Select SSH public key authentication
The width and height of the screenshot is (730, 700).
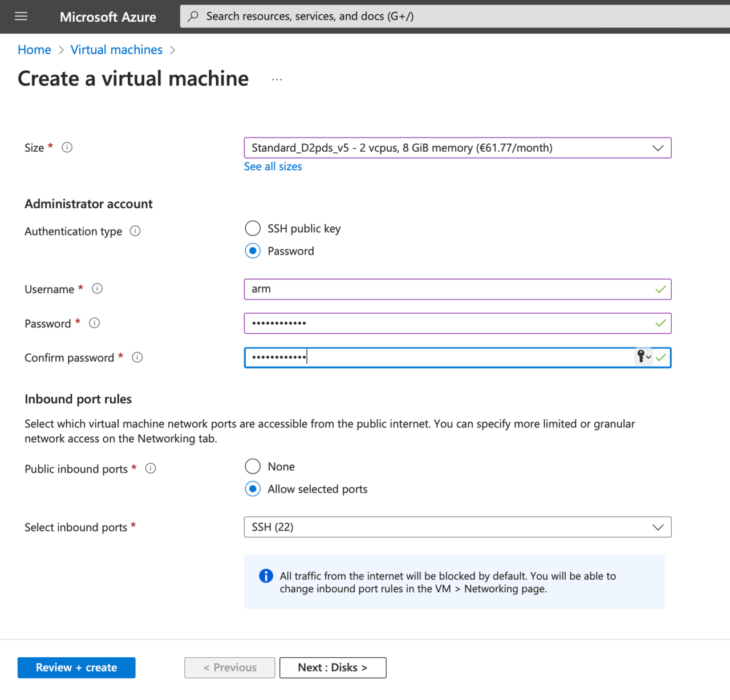tap(253, 228)
